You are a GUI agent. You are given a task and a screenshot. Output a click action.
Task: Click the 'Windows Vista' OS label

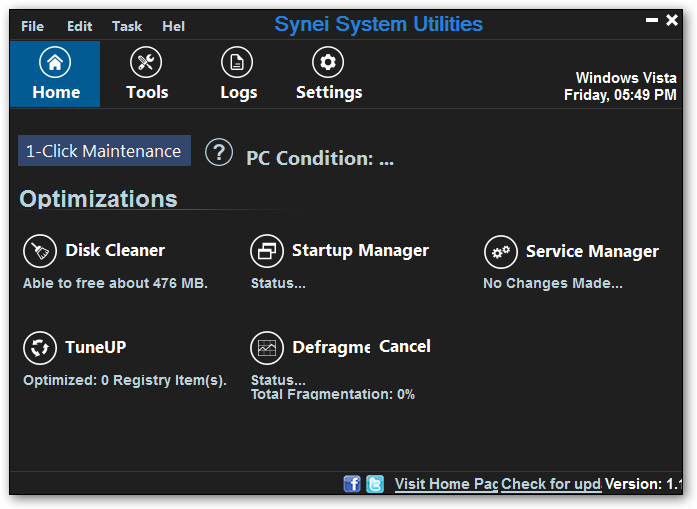point(626,78)
